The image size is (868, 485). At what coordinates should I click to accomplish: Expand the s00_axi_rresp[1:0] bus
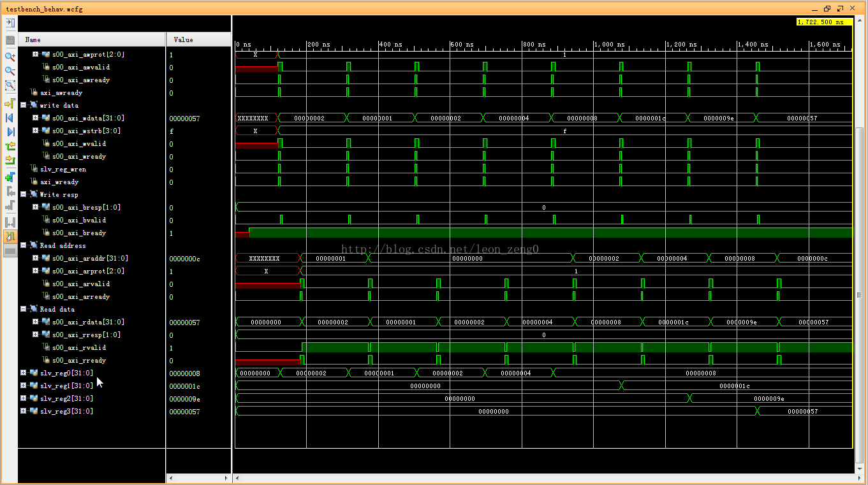[35, 335]
